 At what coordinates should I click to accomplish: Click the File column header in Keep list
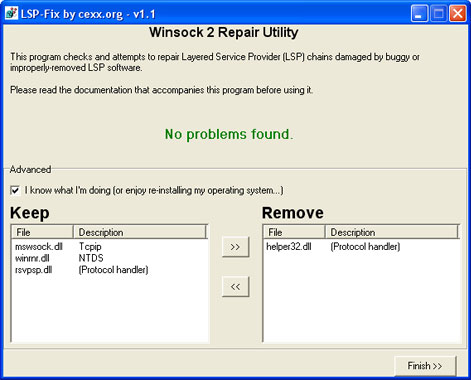(42, 232)
